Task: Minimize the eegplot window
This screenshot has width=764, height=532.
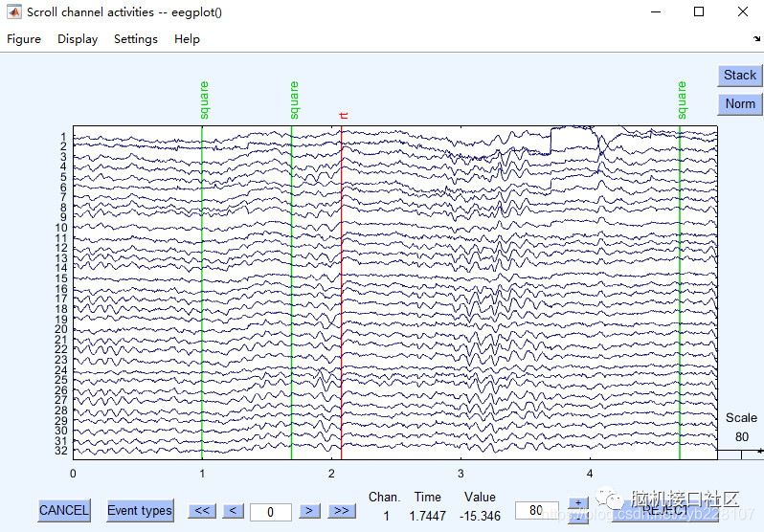Action: 656,11
